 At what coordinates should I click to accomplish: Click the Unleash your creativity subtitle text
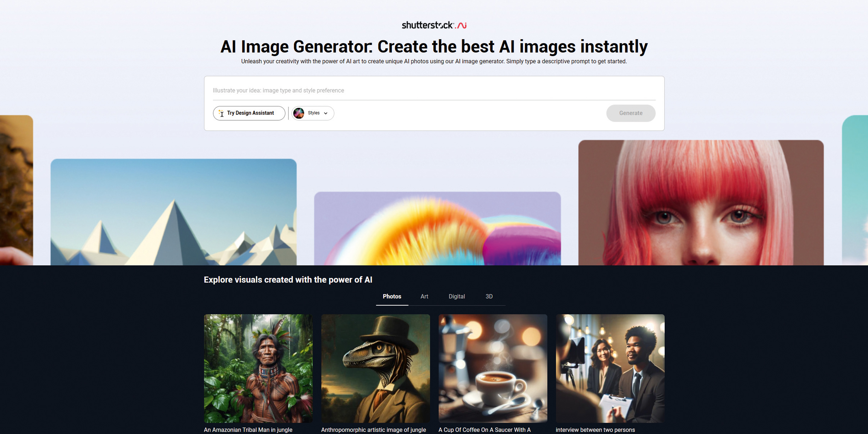(x=434, y=61)
